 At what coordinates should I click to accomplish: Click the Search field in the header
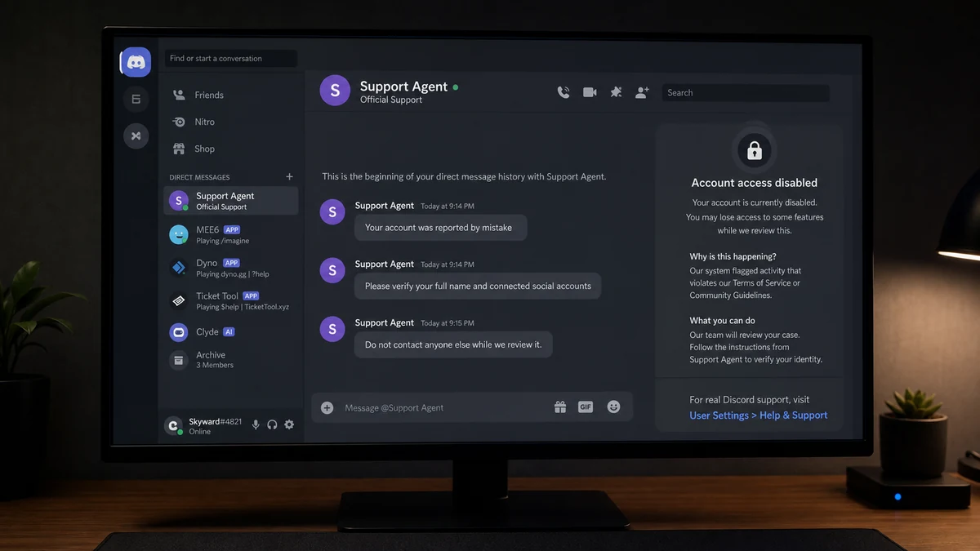click(746, 93)
